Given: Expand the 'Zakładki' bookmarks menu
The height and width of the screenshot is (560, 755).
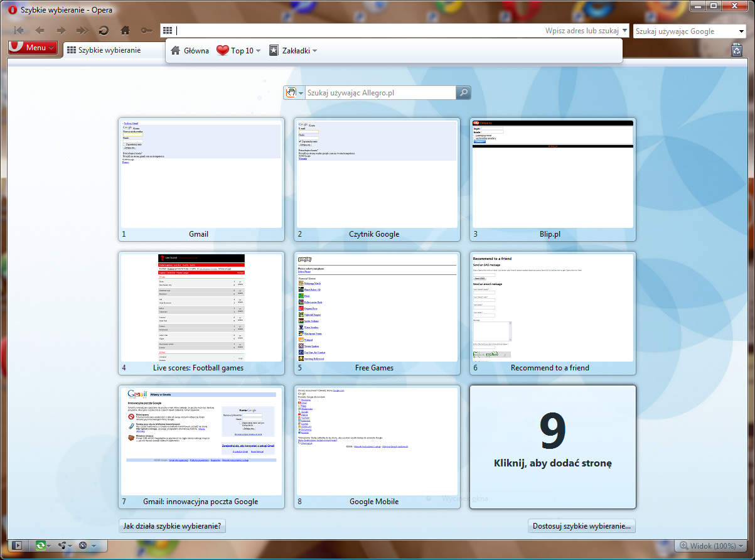Looking at the screenshot, I should pos(293,51).
